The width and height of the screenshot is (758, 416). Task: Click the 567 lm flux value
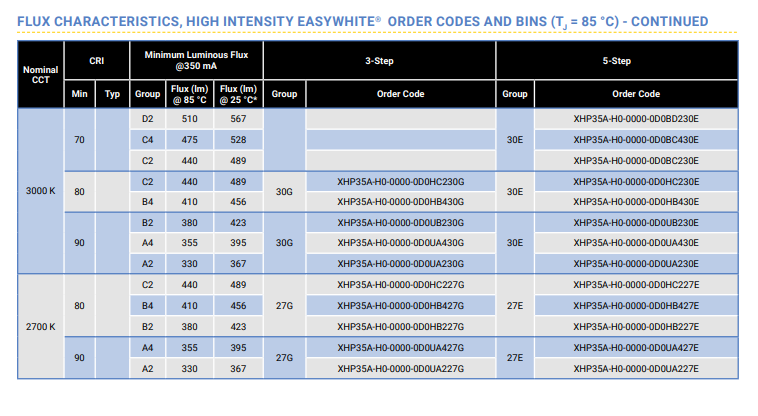point(238,119)
